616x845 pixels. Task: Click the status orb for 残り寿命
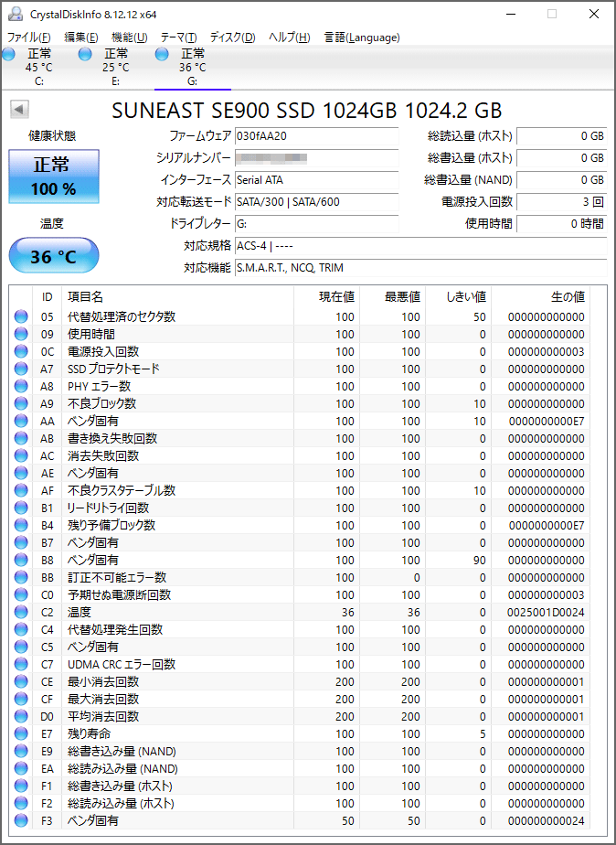(x=21, y=734)
